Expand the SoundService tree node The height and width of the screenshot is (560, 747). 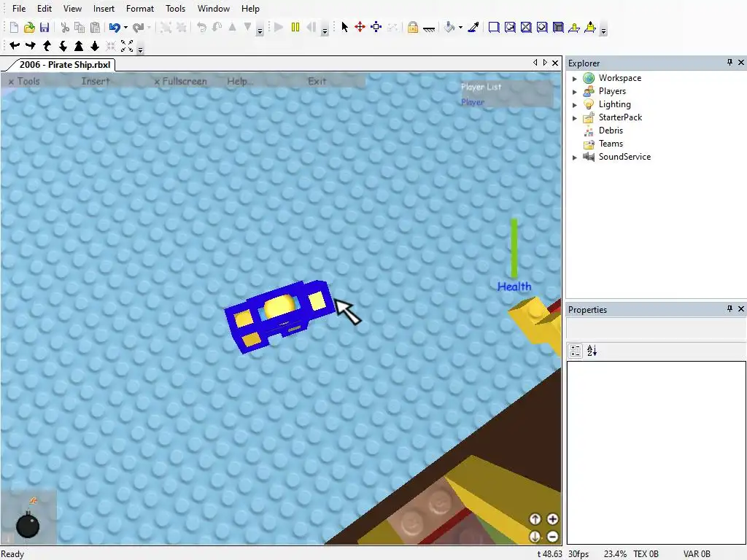(575, 157)
